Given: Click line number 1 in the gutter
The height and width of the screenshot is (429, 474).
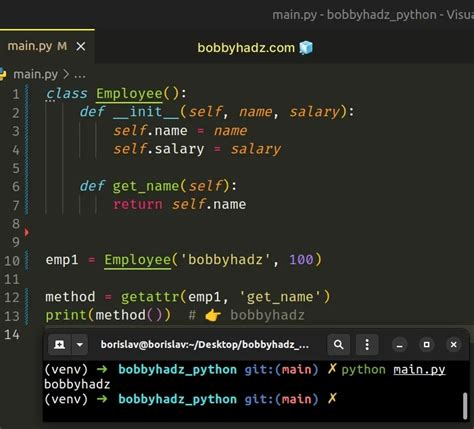Looking at the screenshot, I should [16, 94].
